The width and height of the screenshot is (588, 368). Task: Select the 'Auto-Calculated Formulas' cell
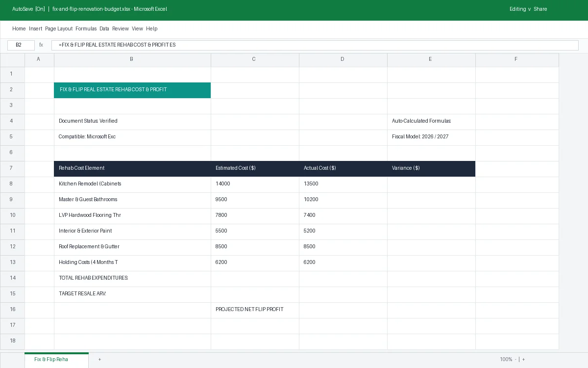click(431, 122)
